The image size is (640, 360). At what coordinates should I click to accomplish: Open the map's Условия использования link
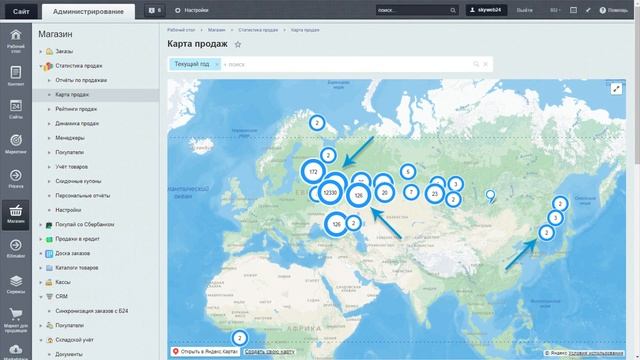(596, 353)
